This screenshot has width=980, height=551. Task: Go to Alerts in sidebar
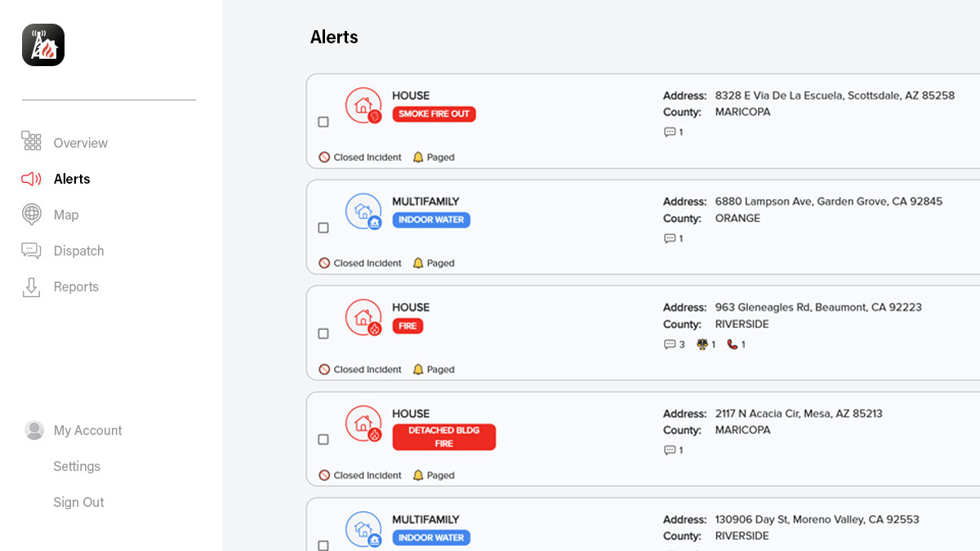72,179
